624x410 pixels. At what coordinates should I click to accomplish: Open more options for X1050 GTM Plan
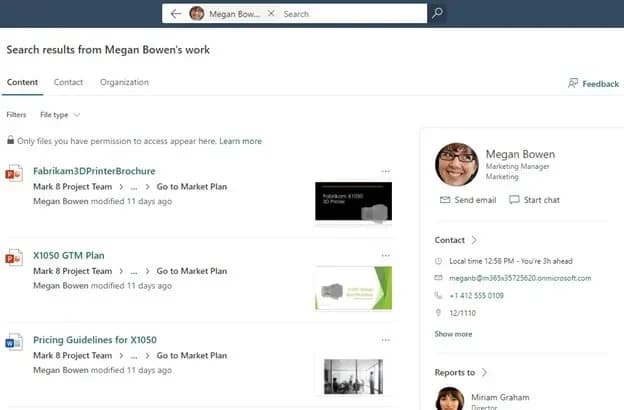tap(385, 256)
